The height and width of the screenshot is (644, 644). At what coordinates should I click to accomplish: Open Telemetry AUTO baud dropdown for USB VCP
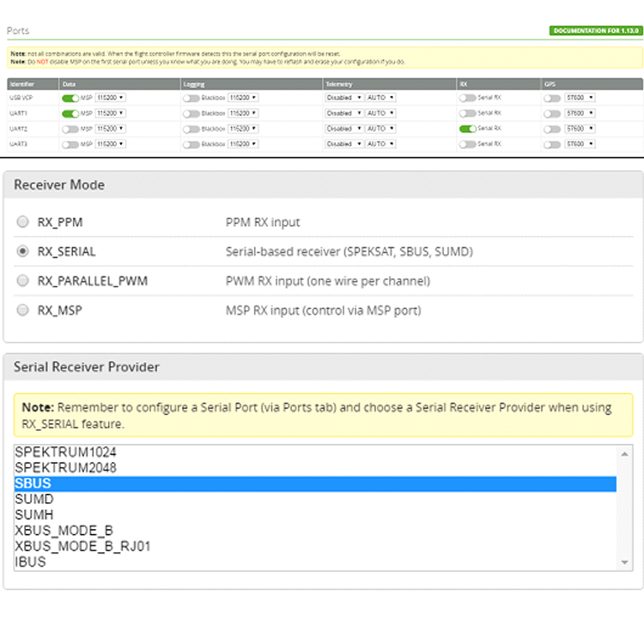point(380,97)
